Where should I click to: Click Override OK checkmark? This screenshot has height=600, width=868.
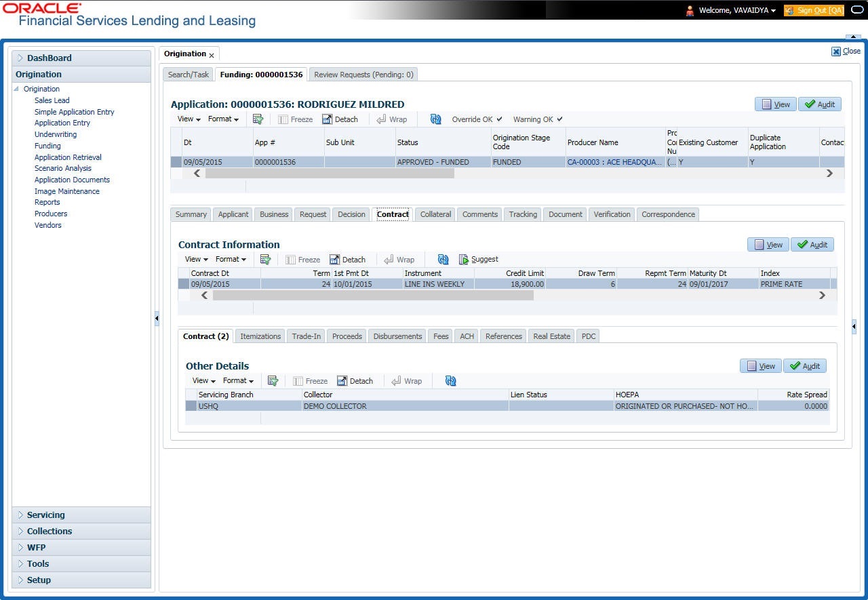click(499, 119)
